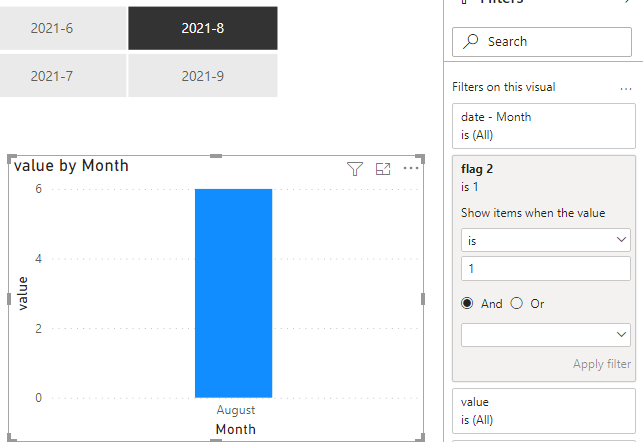This screenshot has height=442, width=643.
Task: Expand the value filter card
Action: click(x=544, y=411)
